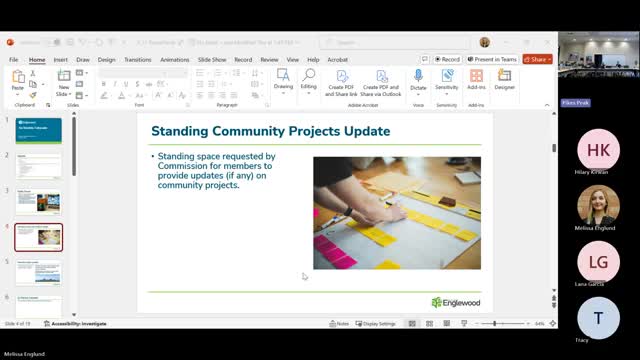
Task: Click Present in Teams button
Action: coord(492,60)
